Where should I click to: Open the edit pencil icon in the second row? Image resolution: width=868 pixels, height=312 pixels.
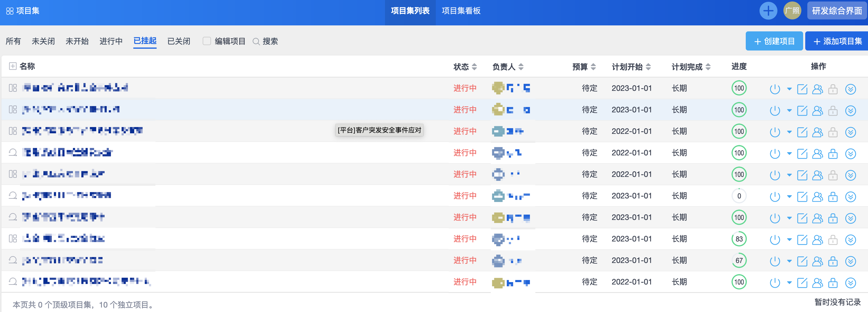click(x=802, y=111)
